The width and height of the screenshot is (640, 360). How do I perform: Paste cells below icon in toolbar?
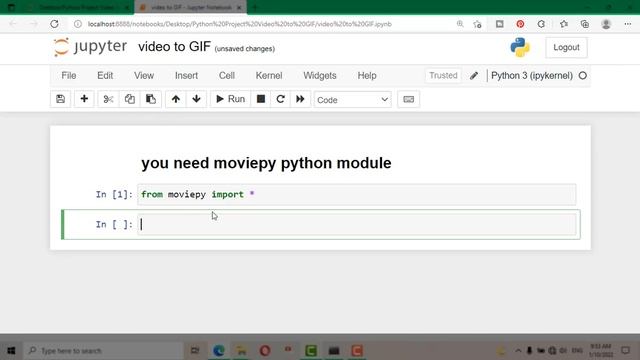[151, 99]
